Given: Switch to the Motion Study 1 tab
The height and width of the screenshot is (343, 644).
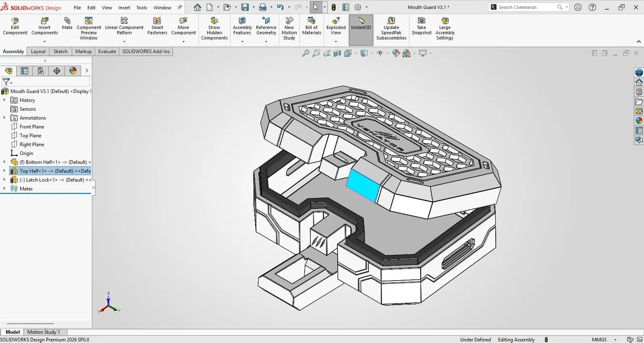Looking at the screenshot, I should tap(44, 332).
